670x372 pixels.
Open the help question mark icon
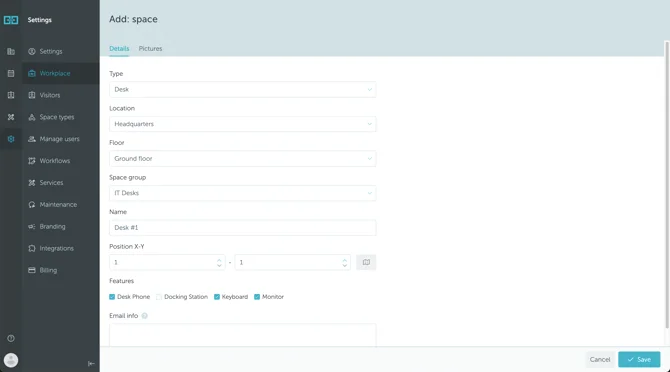coord(11,338)
